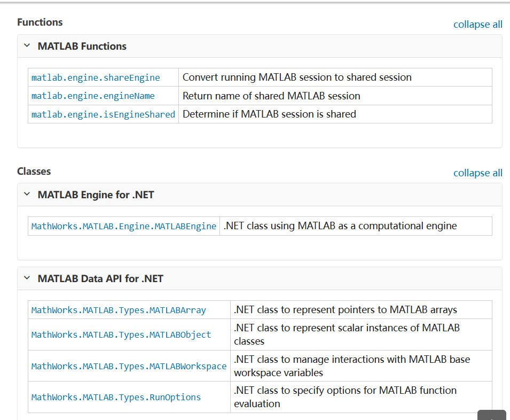The image size is (510, 420).
Task: Select the MathWorks.MATLAB.Types.RunOptions link
Action: 116,397
